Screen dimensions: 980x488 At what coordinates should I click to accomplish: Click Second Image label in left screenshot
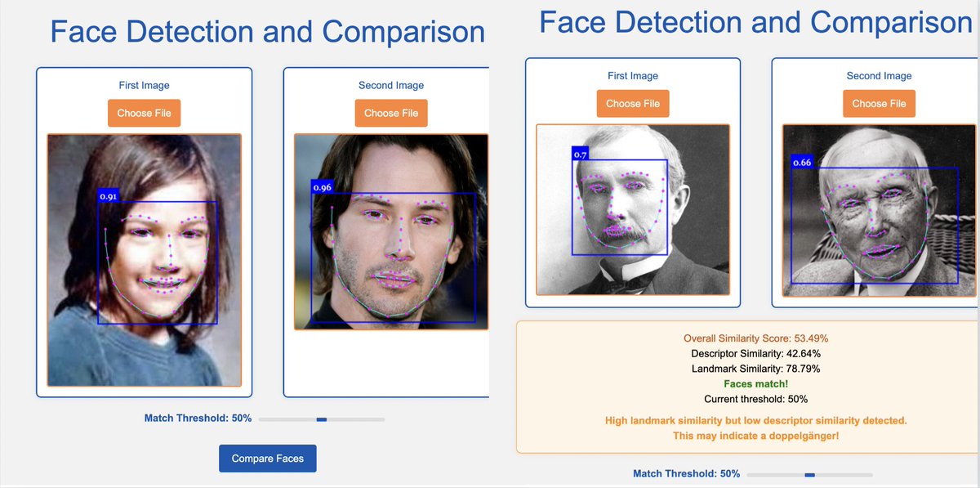click(x=391, y=85)
